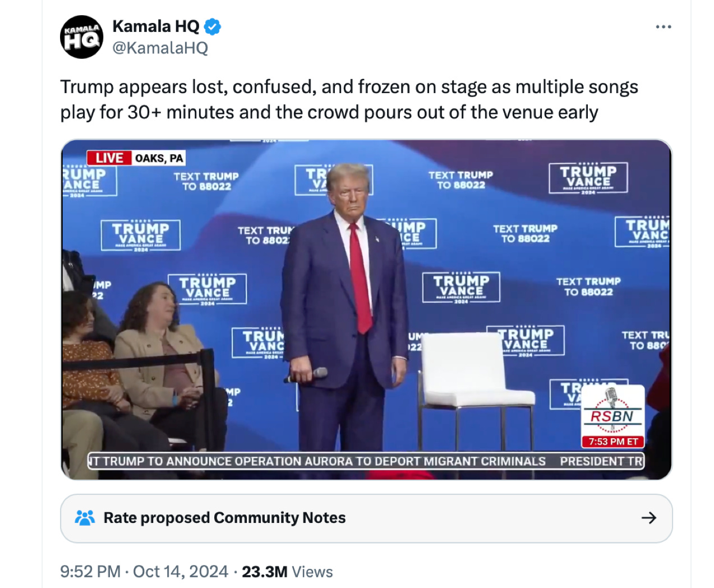Click the Oct 14, 2024 date
This screenshot has width=714, height=588.
tap(181, 572)
